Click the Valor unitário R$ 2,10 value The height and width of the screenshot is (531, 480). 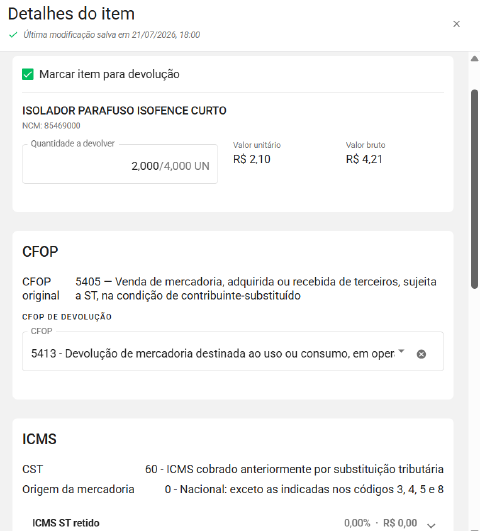pos(252,159)
